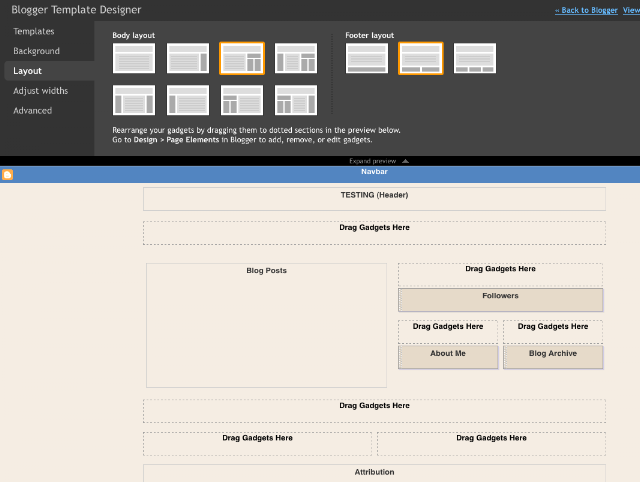Screen dimensions: 640x482
Task: Follow the Back to Blogger link
Action: click(x=586, y=11)
